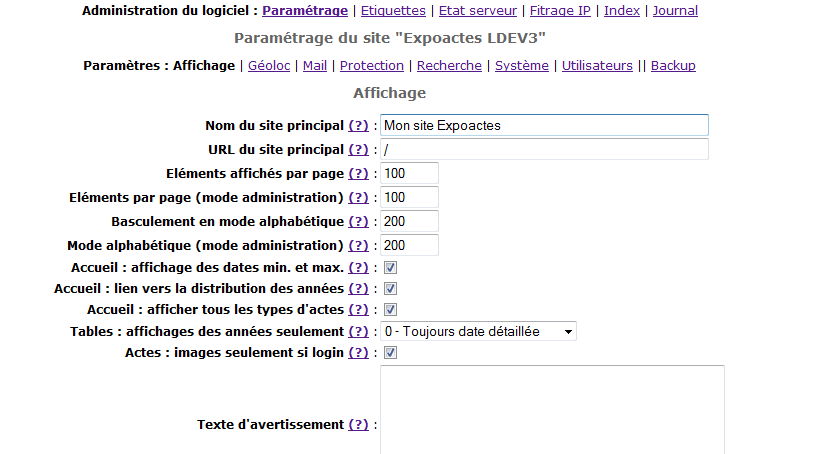This screenshot has width=818, height=454.
Task: Open help (?) next to URL du site principal
Action: pyautogui.click(x=358, y=150)
